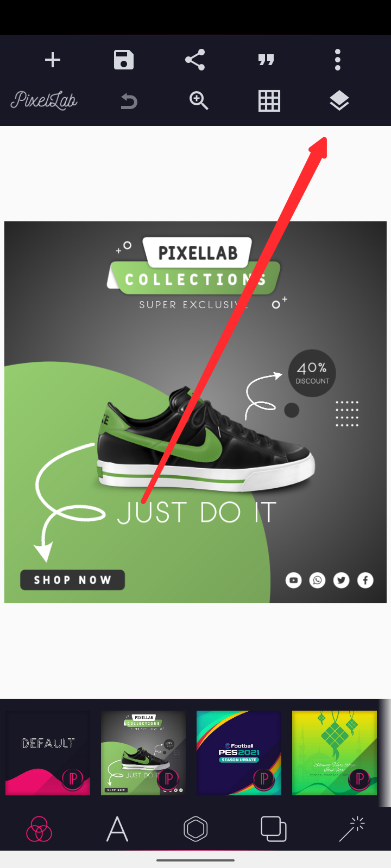
Task: Open the share icon in the top toolbar
Action: [195, 60]
